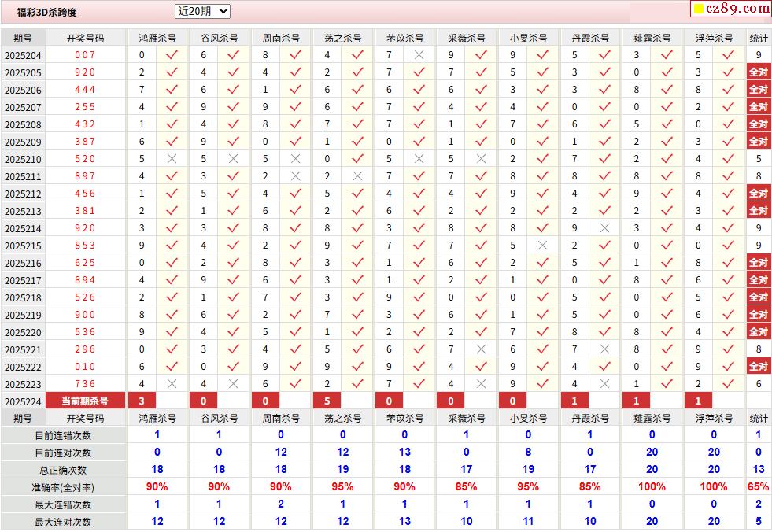The height and width of the screenshot is (532, 772).
Task: Click the 开奖号码 top column header
Action: (85, 38)
